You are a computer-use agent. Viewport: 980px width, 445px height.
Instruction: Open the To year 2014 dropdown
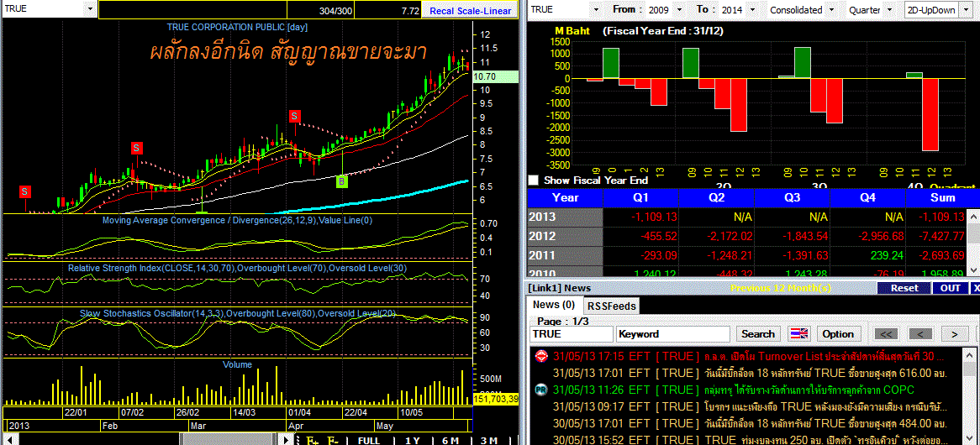click(x=752, y=9)
